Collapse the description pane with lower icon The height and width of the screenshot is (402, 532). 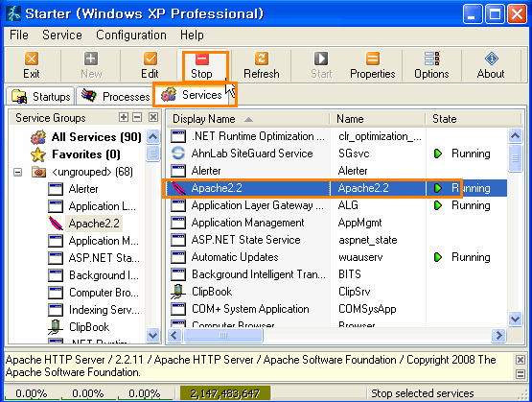point(520,374)
